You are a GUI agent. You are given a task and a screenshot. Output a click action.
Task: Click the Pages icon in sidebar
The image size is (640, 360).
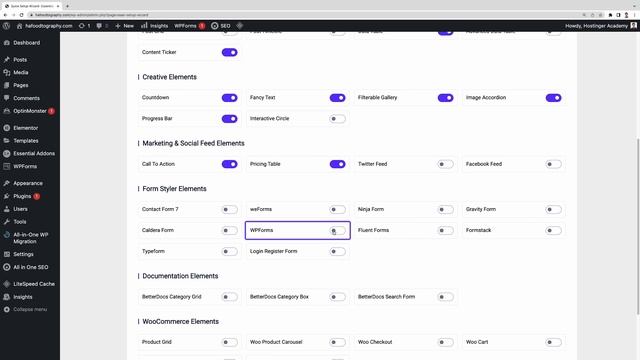(7, 85)
